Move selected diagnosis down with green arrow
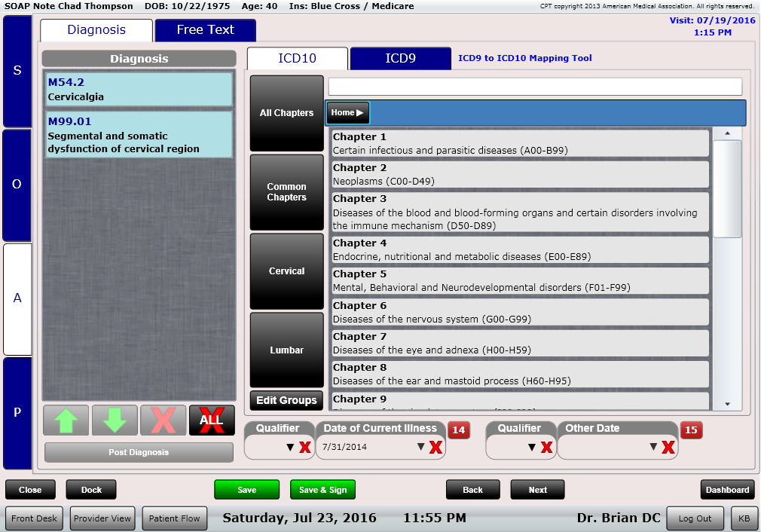This screenshot has height=532, width=761. click(x=115, y=420)
